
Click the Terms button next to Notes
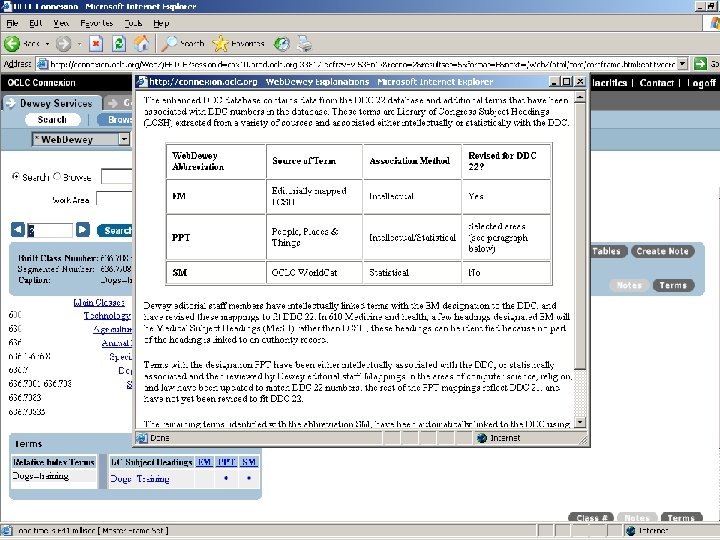pyautogui.click(x=673, y=285)
